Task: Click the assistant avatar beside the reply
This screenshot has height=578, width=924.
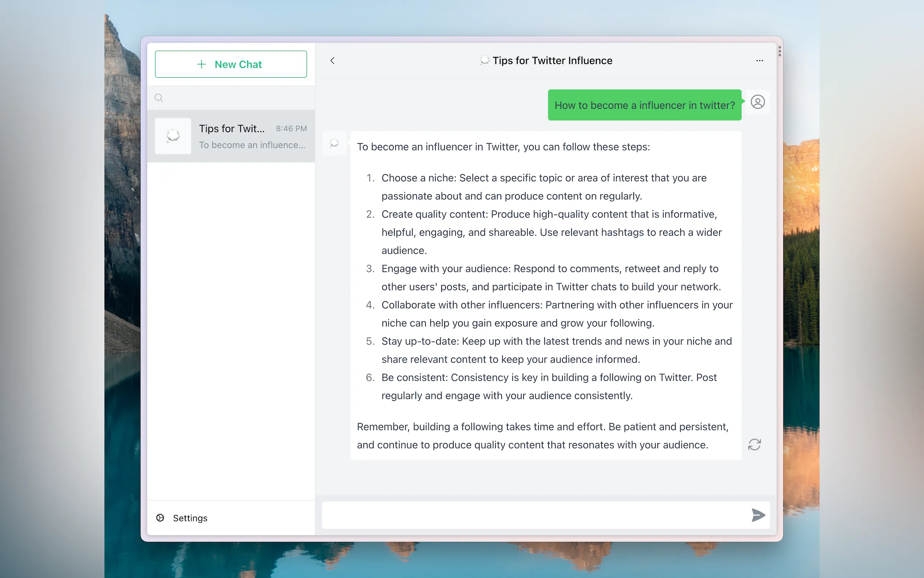Action: (x=334, y=143)
